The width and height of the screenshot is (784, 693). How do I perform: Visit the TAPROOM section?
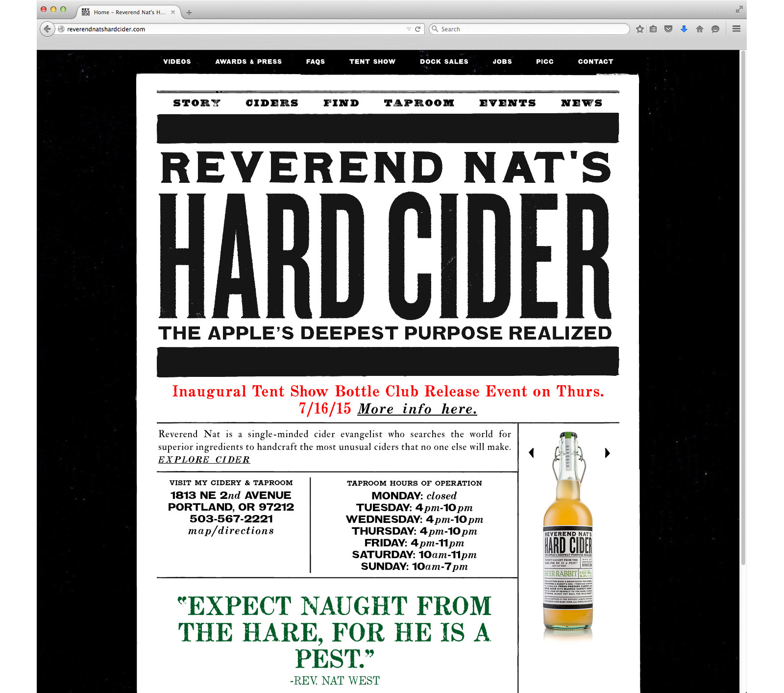click(419, 103)
